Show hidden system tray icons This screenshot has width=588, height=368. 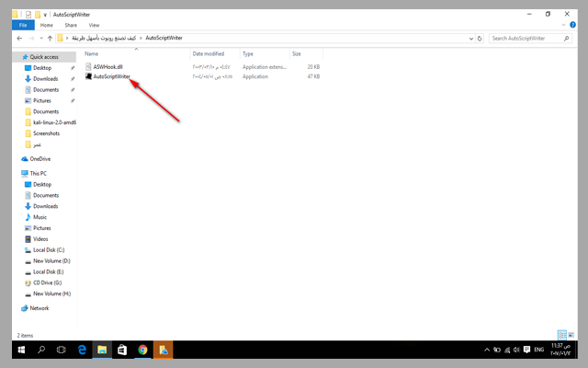(x=487, y=350)
